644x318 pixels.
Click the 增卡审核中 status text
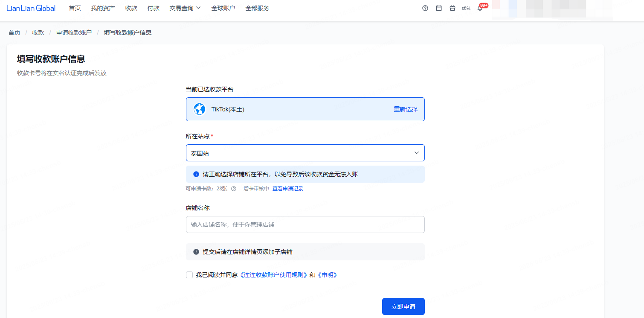pyautogui.click(x=256, y=189)
